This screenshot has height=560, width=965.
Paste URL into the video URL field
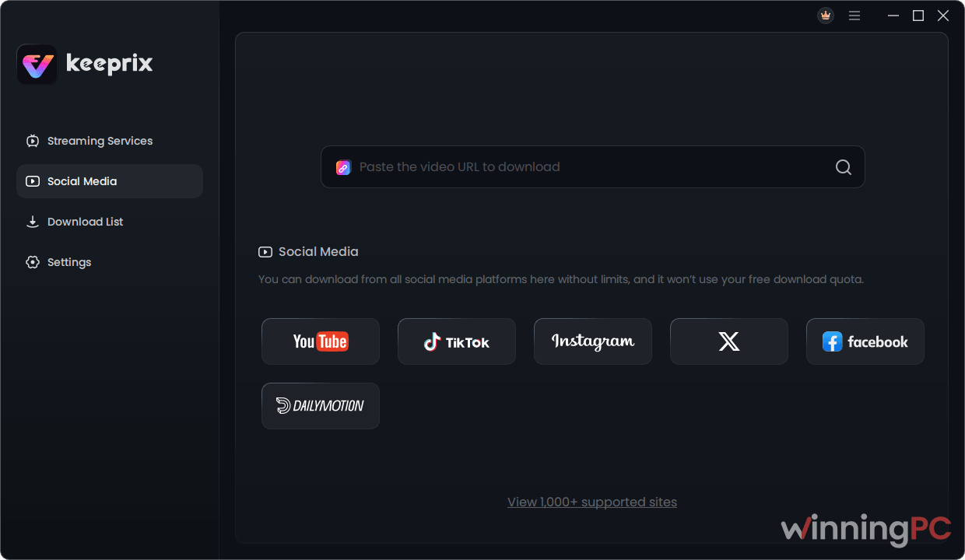593,167
